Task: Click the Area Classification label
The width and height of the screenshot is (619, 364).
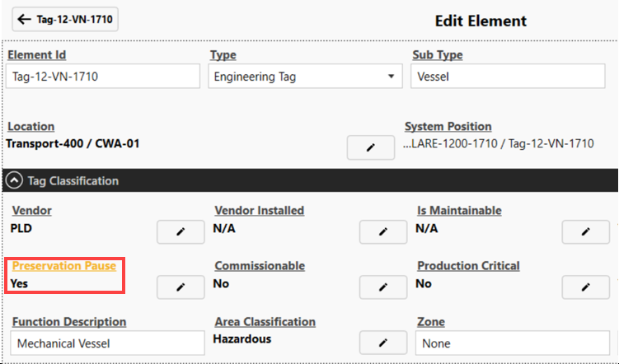Action: (265, 322)
